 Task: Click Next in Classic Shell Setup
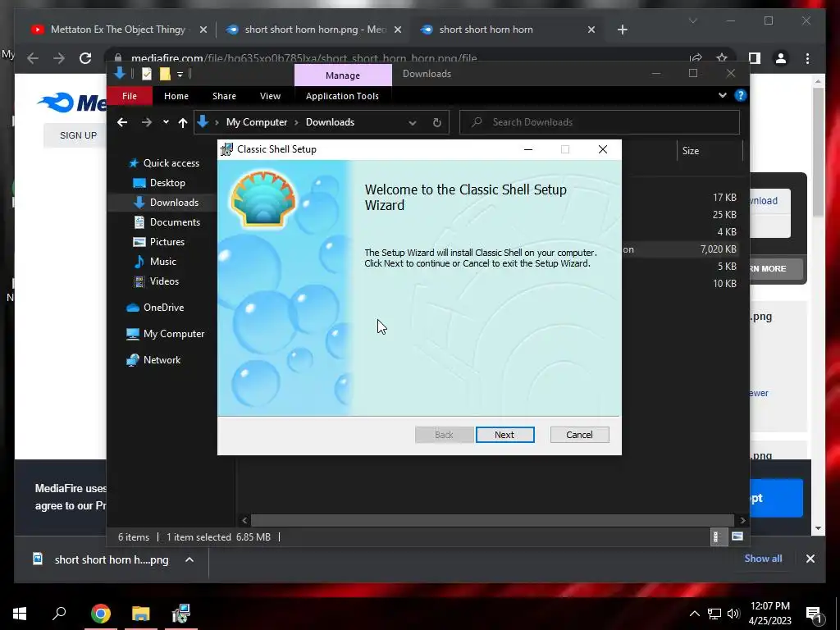(504, 435)
